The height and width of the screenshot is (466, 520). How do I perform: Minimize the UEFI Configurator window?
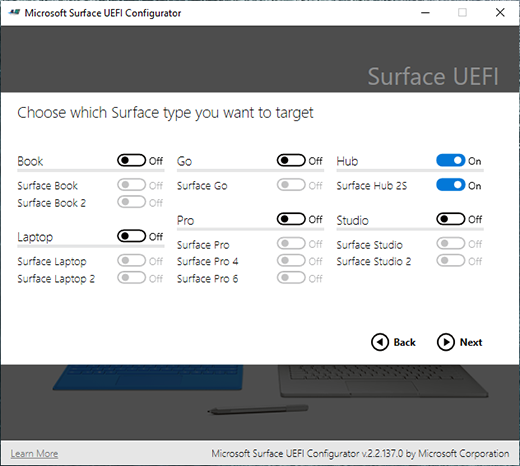click(x=425, y=13)
